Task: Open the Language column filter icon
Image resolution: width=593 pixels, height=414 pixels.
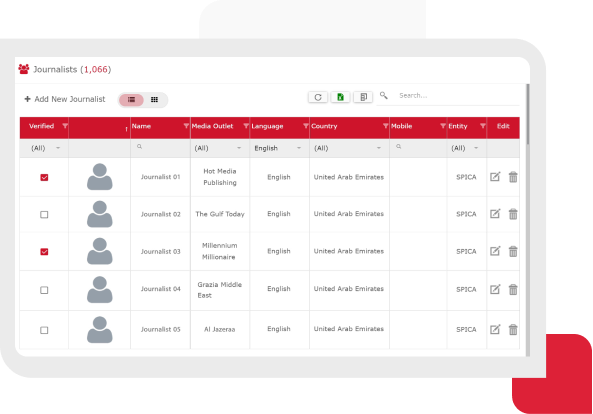Action: click(x=306, y=126)
